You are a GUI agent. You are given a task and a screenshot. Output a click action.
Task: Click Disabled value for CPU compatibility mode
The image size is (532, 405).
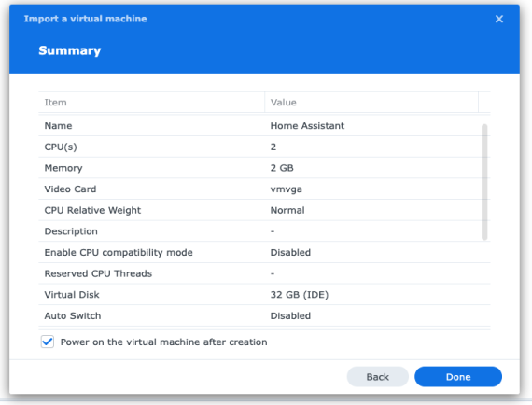point(290,252)
